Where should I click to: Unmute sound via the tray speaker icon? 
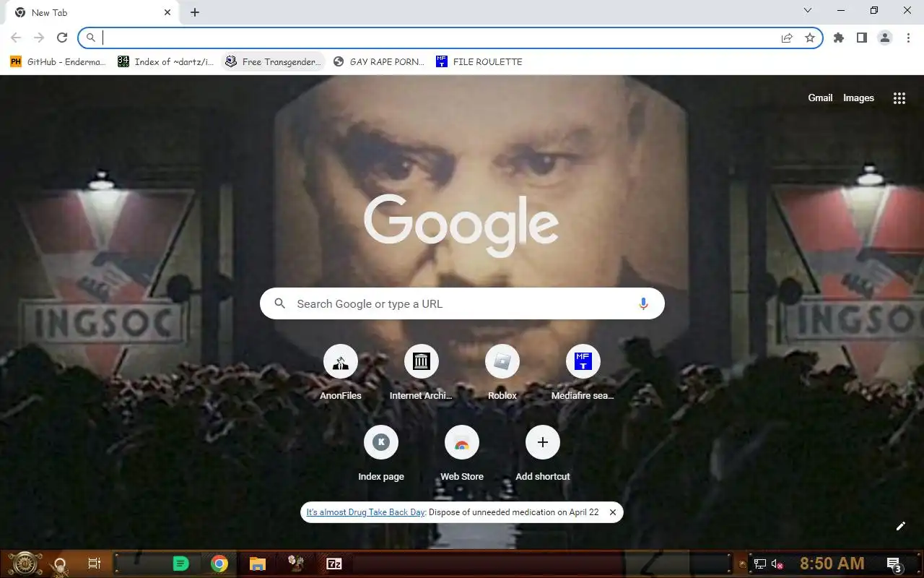pos(777,564)
